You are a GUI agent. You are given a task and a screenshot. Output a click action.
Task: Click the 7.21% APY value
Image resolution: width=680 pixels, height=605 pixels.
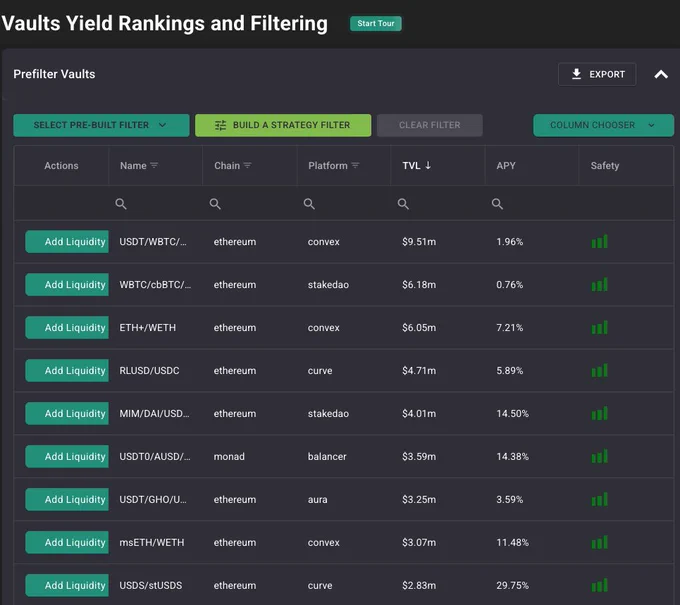(510, 327)
